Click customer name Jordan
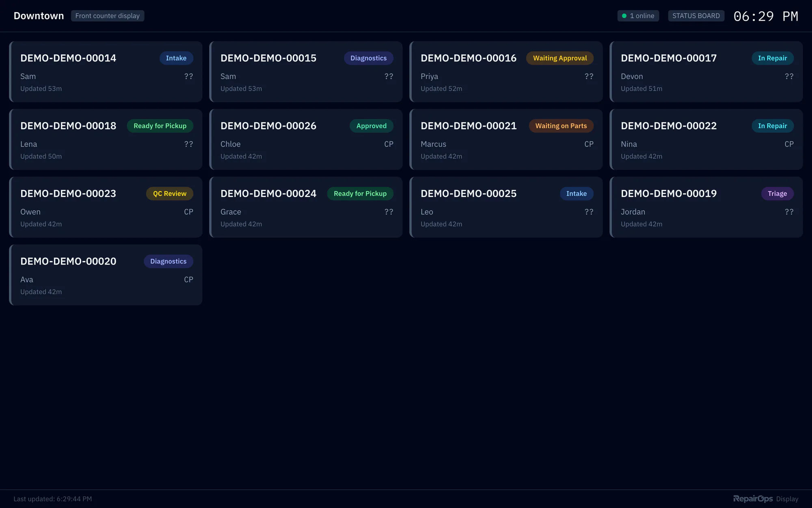Image resolution: width=812 pixels, height=508 pixels. [x=633, y=212]
